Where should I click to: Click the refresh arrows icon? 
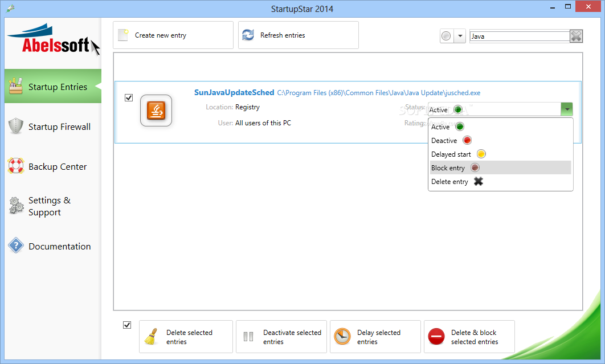tap(248, 35)
